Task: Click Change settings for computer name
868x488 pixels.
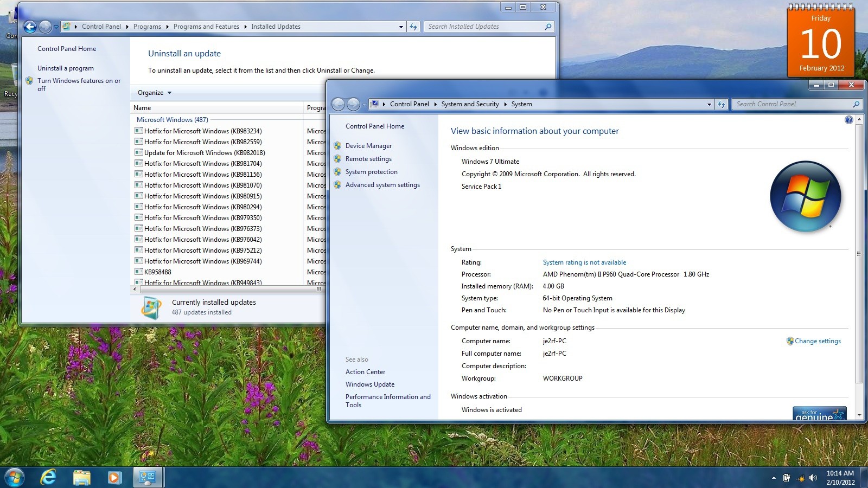Action: (x=818, y=341)
